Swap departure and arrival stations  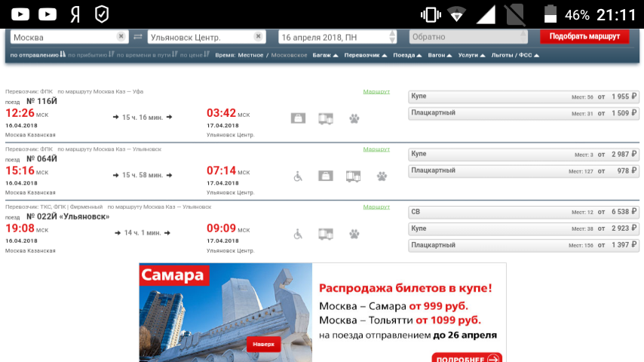[x=138, y=36]
